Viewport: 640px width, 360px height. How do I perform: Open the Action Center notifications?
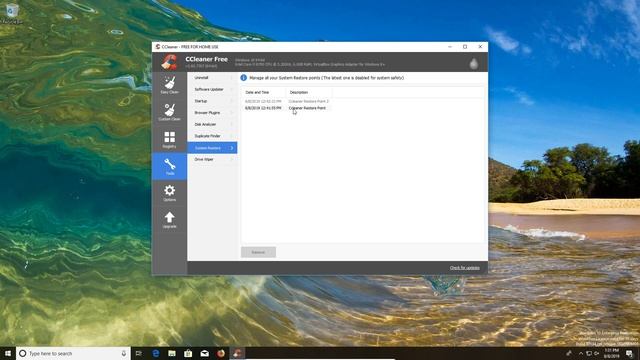tap(629, 353)
